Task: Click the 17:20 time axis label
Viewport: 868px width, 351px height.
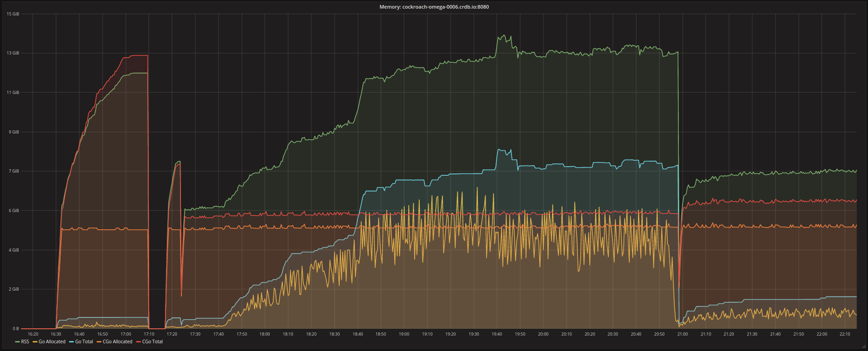Action: (172, 334)
